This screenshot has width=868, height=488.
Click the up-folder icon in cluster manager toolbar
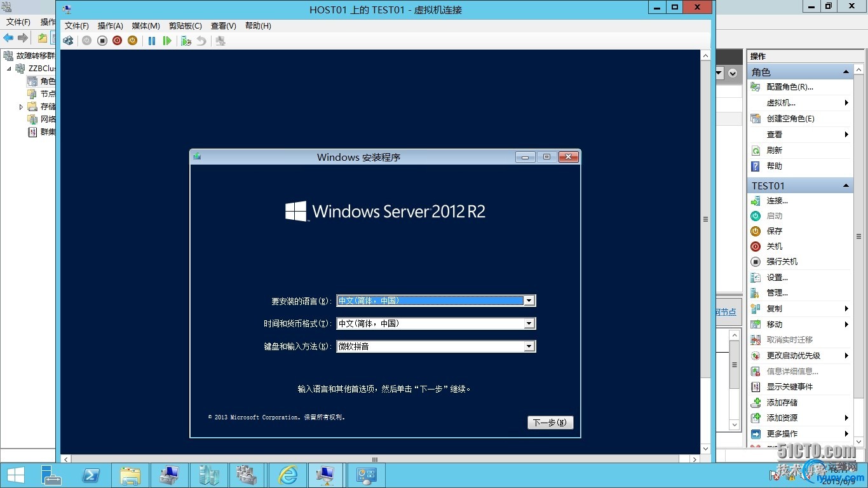(43, 38)
